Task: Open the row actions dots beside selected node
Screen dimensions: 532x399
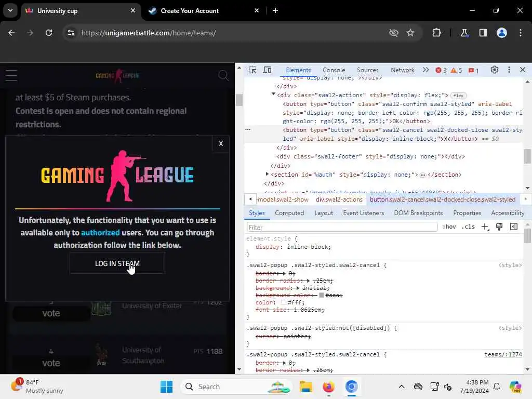Action: (x=248, y=129)
